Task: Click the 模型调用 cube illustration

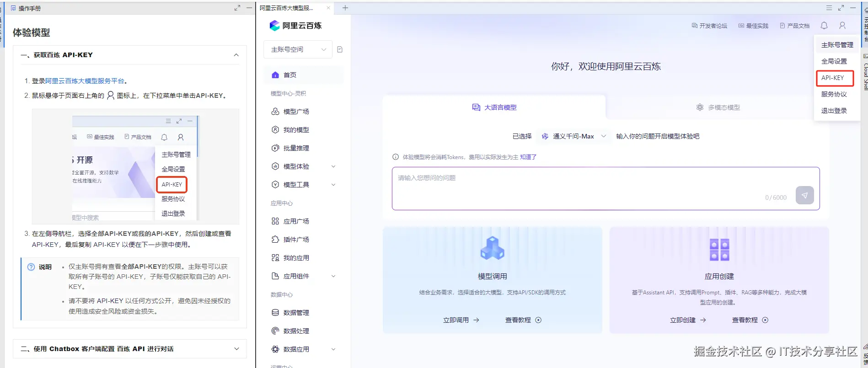Action: [492, 249]
